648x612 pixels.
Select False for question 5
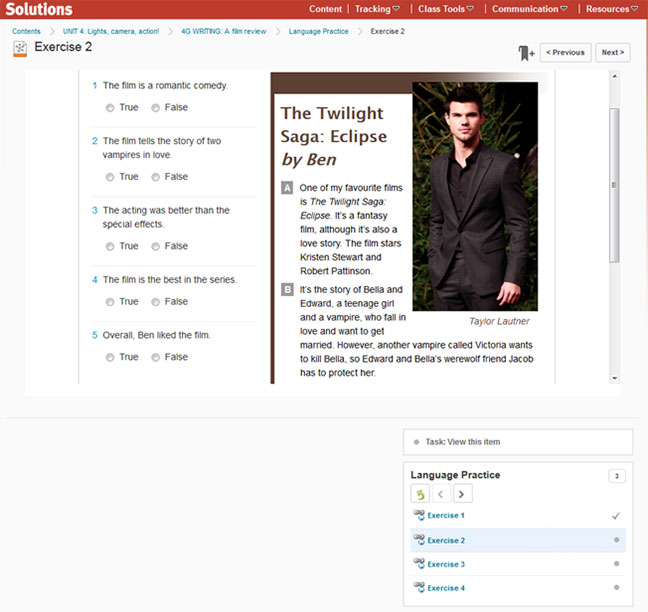(x=155, y=357)
